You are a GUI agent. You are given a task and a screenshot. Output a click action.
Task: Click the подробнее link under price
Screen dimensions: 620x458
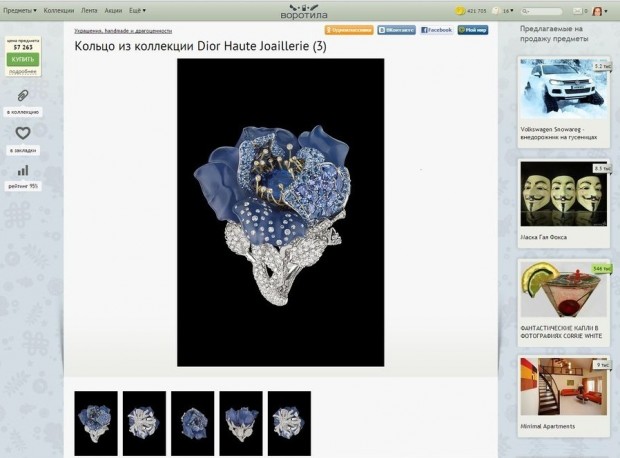[x=23, y=72]
